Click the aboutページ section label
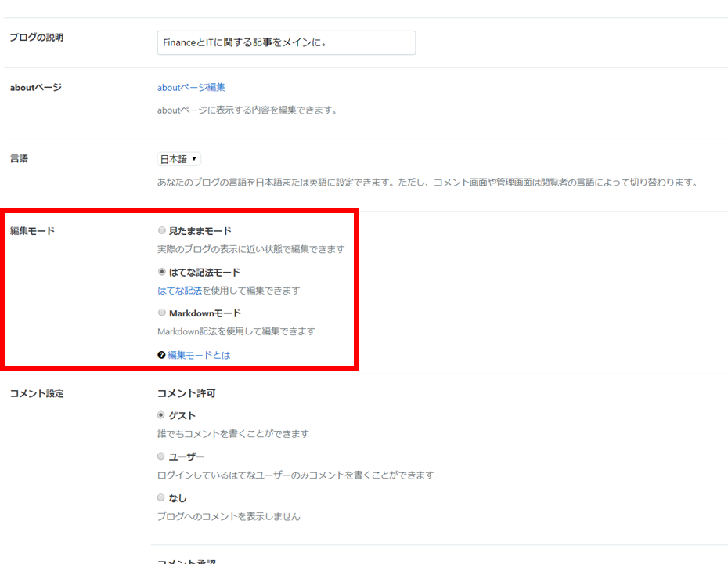Image resolution: width=728 pixels, height=564 pixels. [x=33, y=87]
